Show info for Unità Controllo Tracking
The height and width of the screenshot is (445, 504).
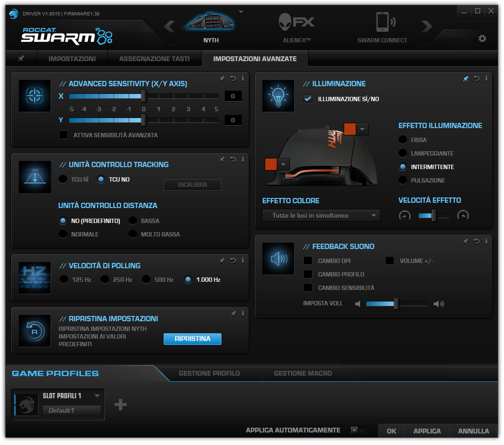coord(243,159)
